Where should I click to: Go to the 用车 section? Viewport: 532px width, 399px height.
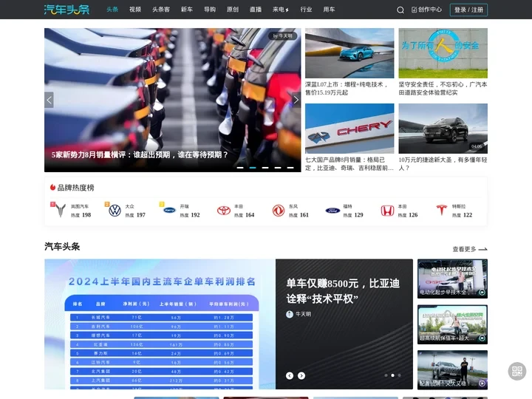click(329, 10)
